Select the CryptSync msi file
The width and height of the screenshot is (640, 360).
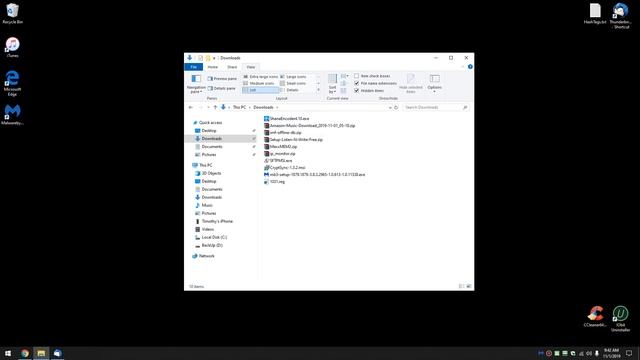284,168
